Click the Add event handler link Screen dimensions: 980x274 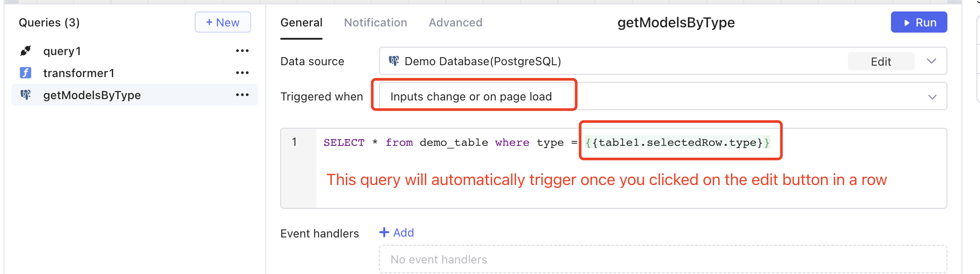(x=402, y=232)
